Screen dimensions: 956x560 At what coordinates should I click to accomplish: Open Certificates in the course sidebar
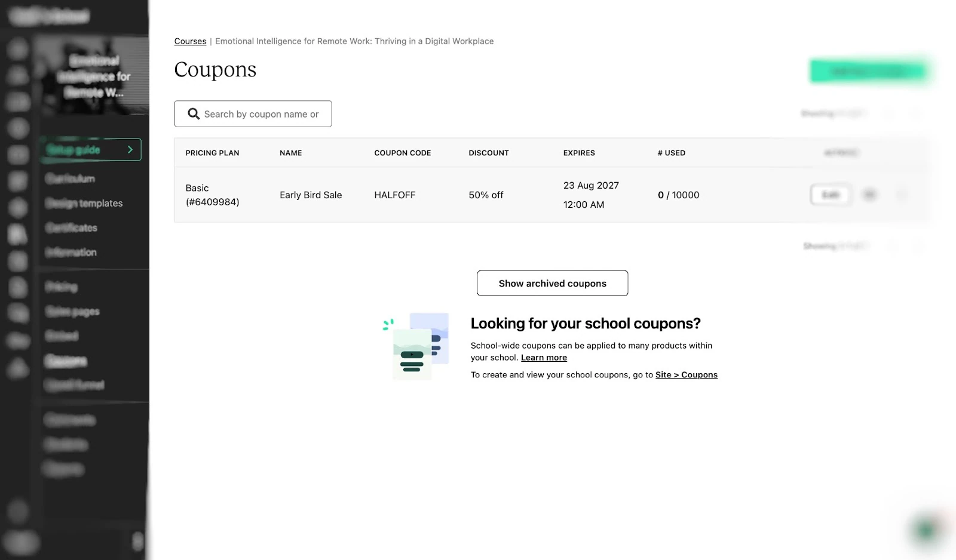tap(72, 227)
